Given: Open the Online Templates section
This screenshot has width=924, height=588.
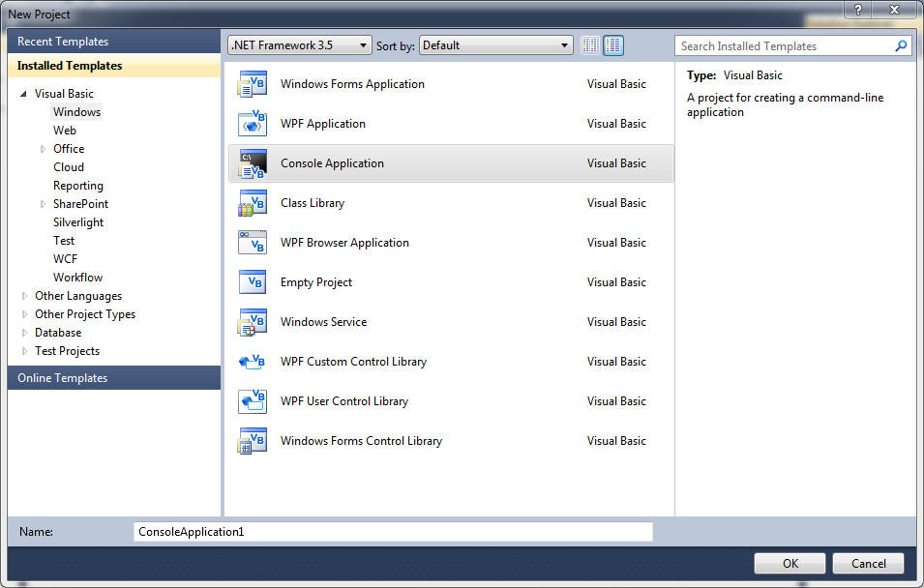Looking at the screenshot, I should 114,378.
